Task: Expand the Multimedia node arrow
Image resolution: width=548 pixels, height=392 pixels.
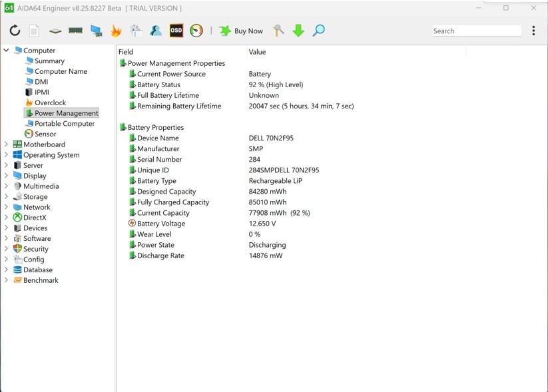Action: [6, 186]
